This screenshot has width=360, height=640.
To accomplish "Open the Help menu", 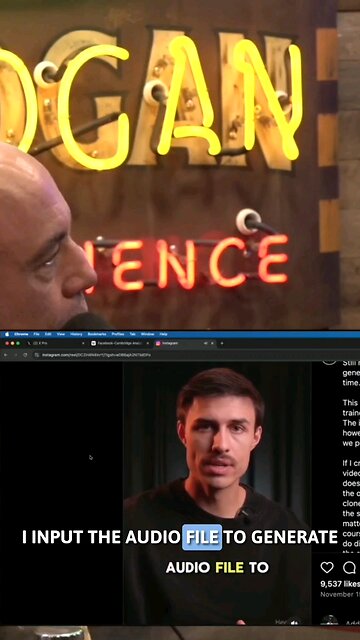I will point(163,334).
